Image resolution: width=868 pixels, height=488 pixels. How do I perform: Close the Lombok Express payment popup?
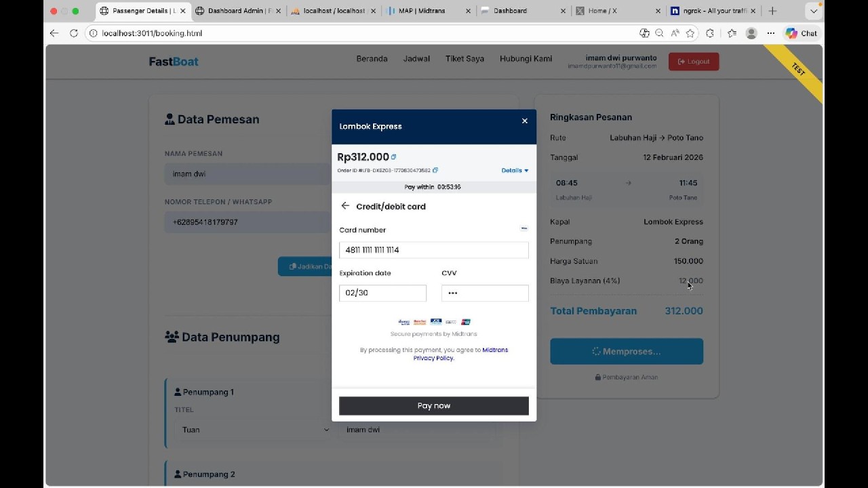524,121
